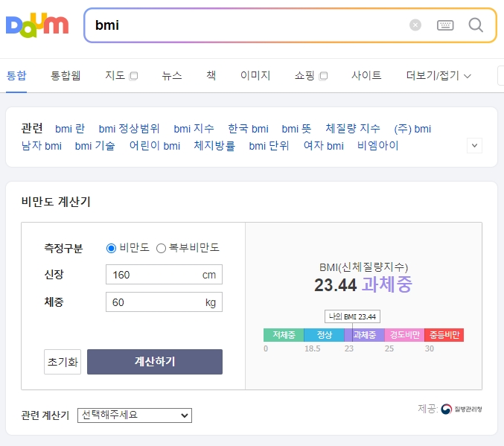This screenshot has height=446, width=504.
Task: Click the 중등비만 red scale segment
Action: click(x=444, y=335)
